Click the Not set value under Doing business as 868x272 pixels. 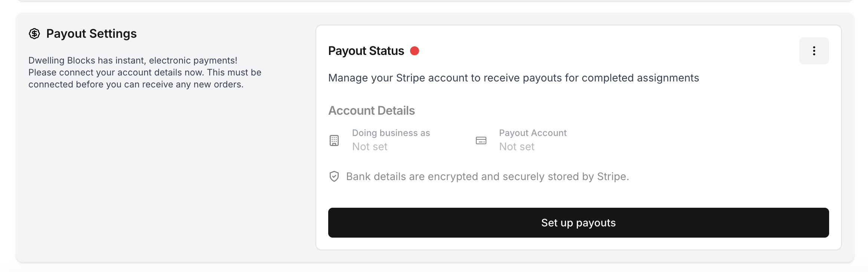(370, 146)
